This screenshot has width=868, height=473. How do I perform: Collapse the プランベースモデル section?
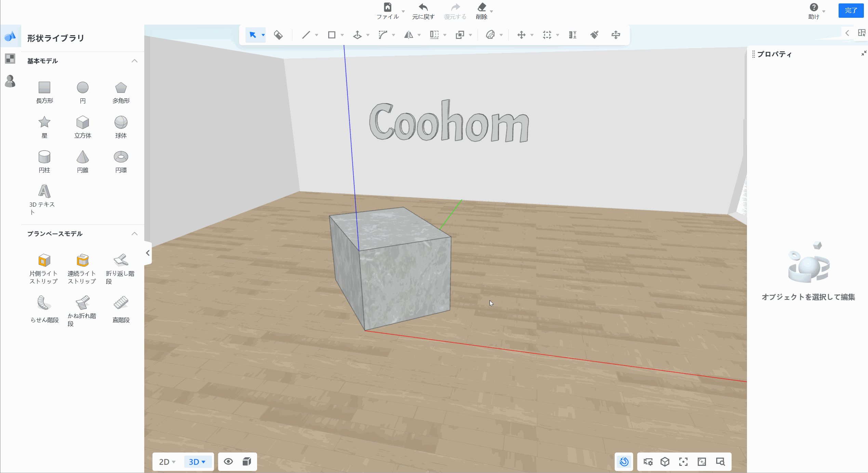(x=135, y=234)
